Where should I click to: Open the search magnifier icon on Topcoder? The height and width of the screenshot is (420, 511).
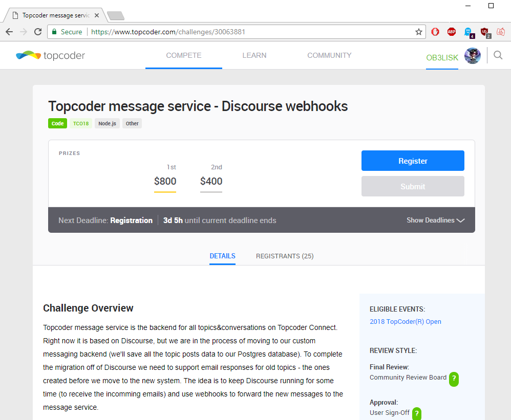click(x=498, y=55)
